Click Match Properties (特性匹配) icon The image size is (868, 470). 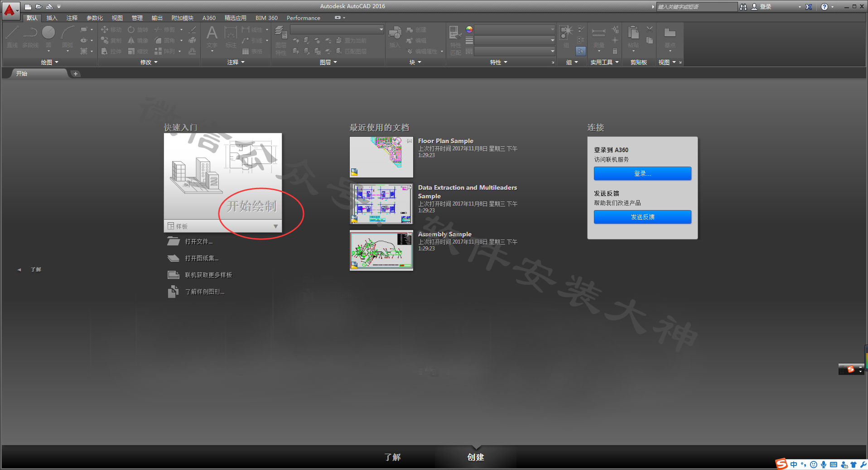pyautogui.click(x=456, y=40)
